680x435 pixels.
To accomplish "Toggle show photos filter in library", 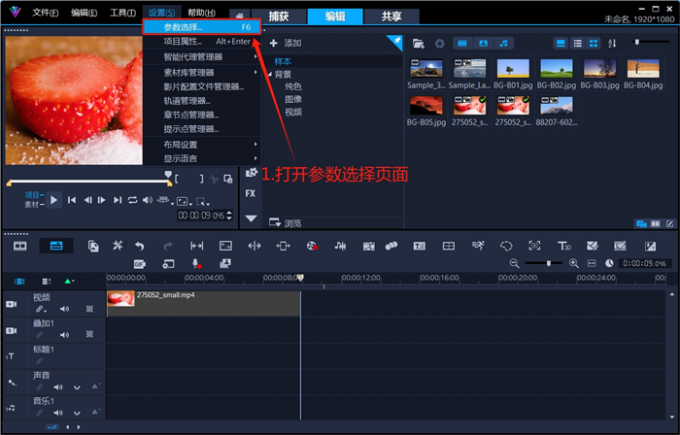I will click(x=483, y=43).
